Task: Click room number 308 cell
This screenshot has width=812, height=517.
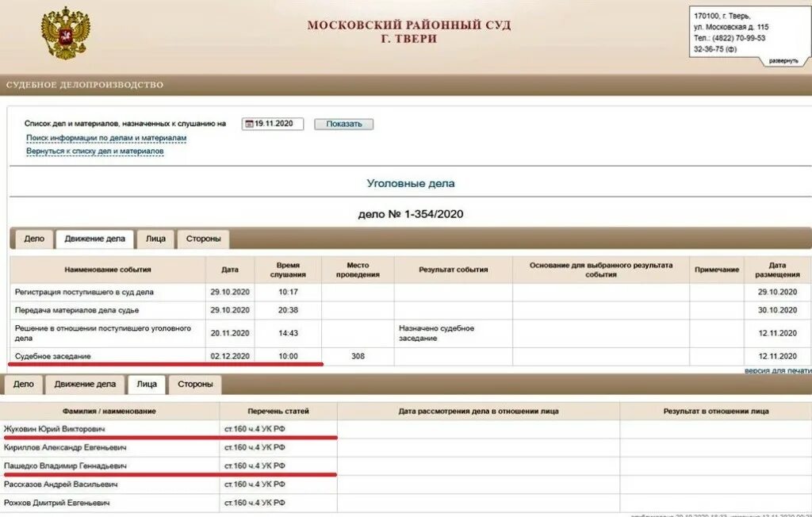Action: [358, 356]
